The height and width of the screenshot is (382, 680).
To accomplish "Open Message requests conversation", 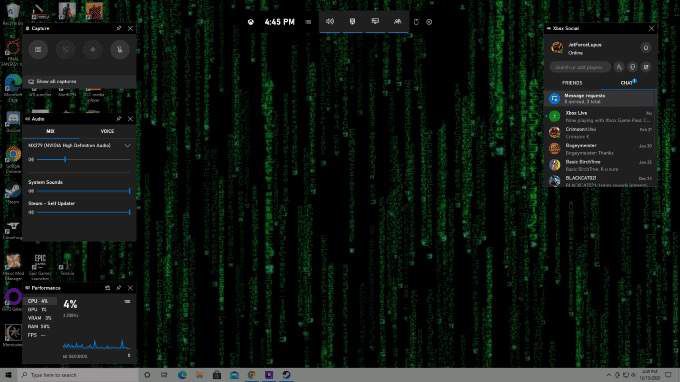I will [x=600, y=98].
